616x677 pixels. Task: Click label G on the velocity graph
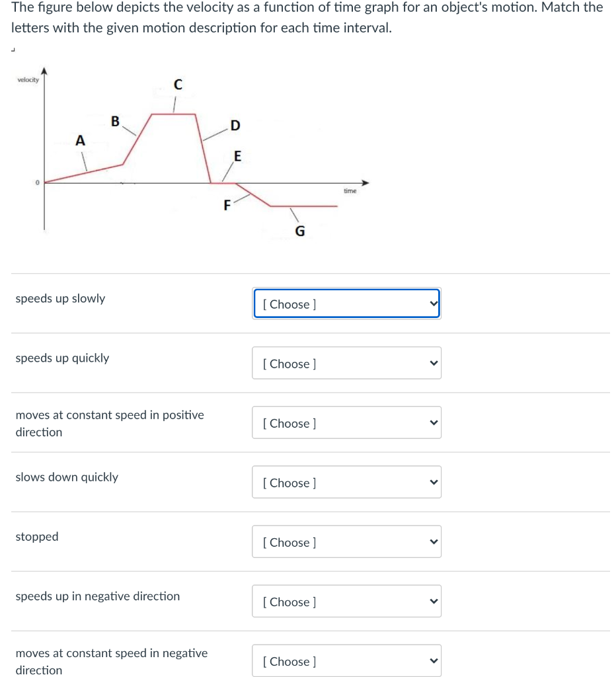point(299,231)
